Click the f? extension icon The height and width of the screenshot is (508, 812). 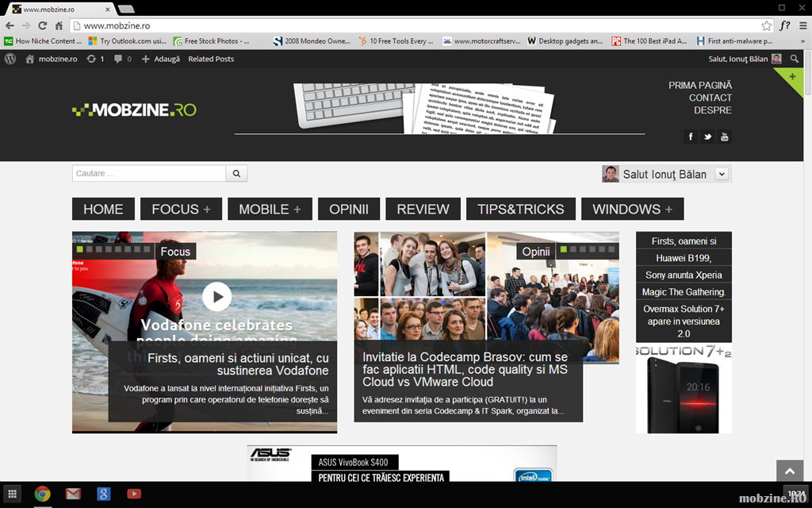point(785,25)
